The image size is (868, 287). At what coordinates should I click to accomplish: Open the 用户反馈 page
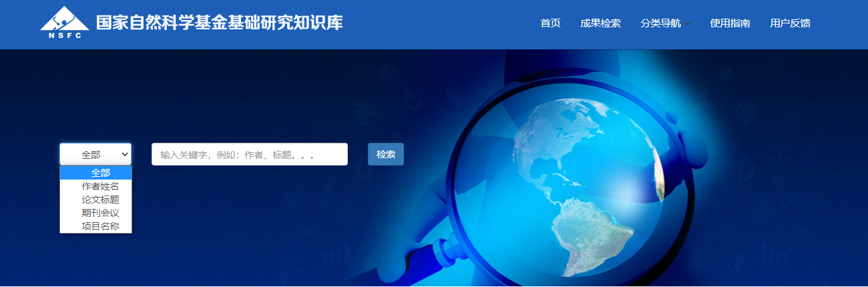click(x=790, y=23)
